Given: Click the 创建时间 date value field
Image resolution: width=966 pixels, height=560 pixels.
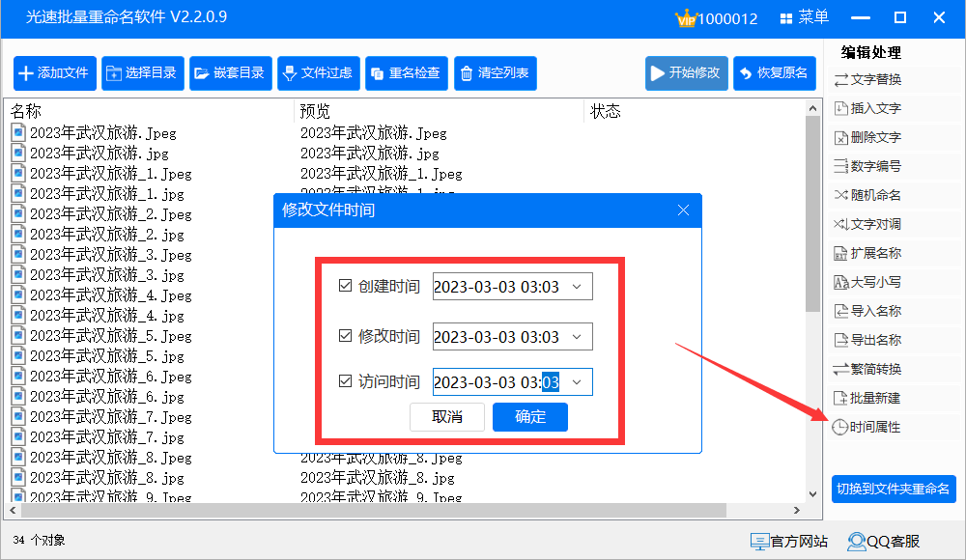Looking at the screenshot, I should (x=513, y=287).
